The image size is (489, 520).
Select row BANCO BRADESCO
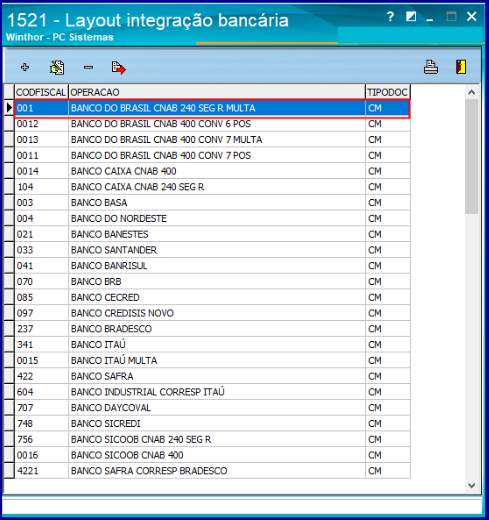[x=212, y=329]
